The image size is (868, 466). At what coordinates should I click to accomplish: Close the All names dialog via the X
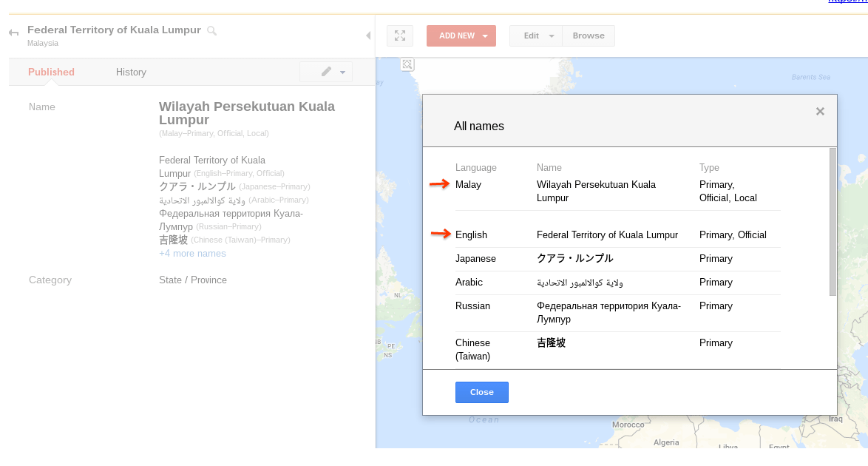[x=820, y=111]
